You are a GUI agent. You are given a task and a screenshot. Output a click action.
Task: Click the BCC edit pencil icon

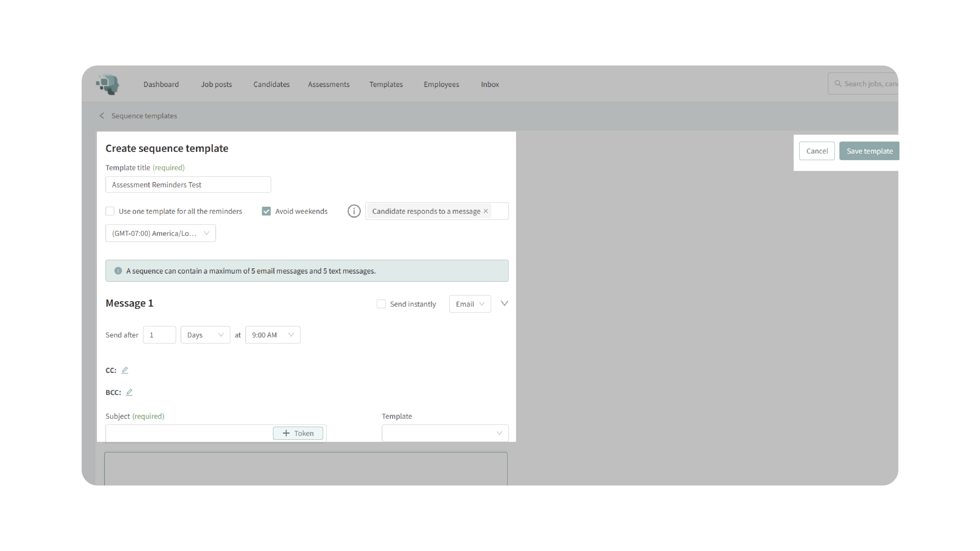click(x=129, y=392)
